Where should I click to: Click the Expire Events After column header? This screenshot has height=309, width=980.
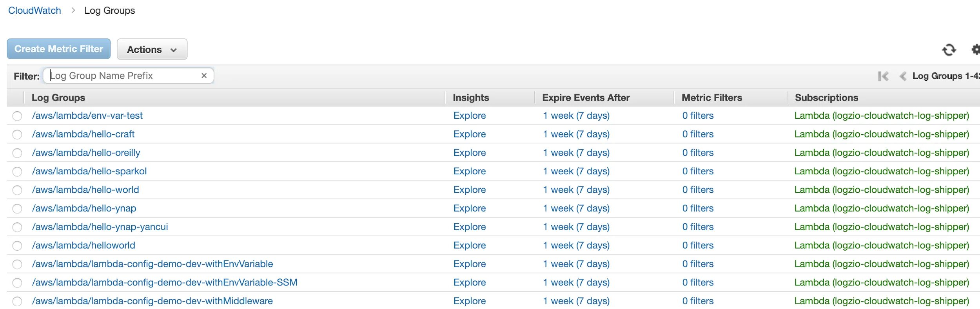(586, 98)
